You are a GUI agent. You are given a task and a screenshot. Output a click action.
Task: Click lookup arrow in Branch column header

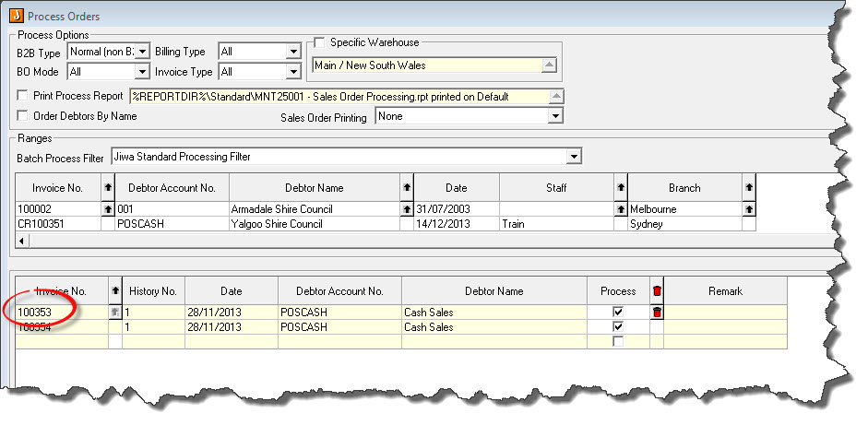point(749,187)
